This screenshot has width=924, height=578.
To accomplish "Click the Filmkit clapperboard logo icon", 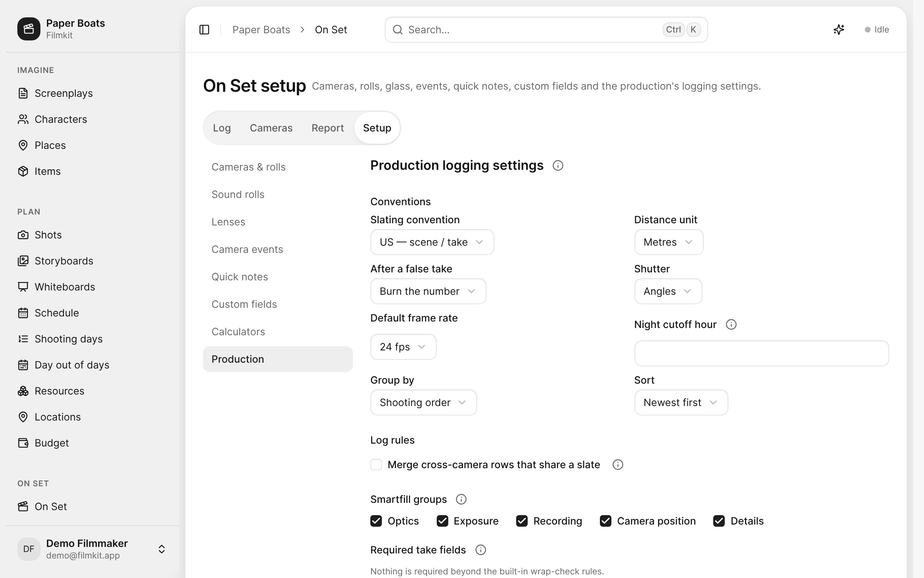I will click(x=29, y=29).
